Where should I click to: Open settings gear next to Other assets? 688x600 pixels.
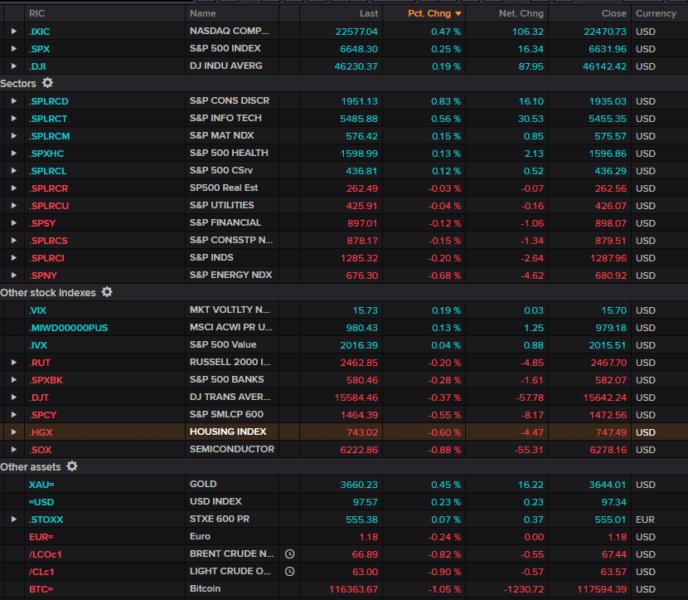click(x=72, y=466)
